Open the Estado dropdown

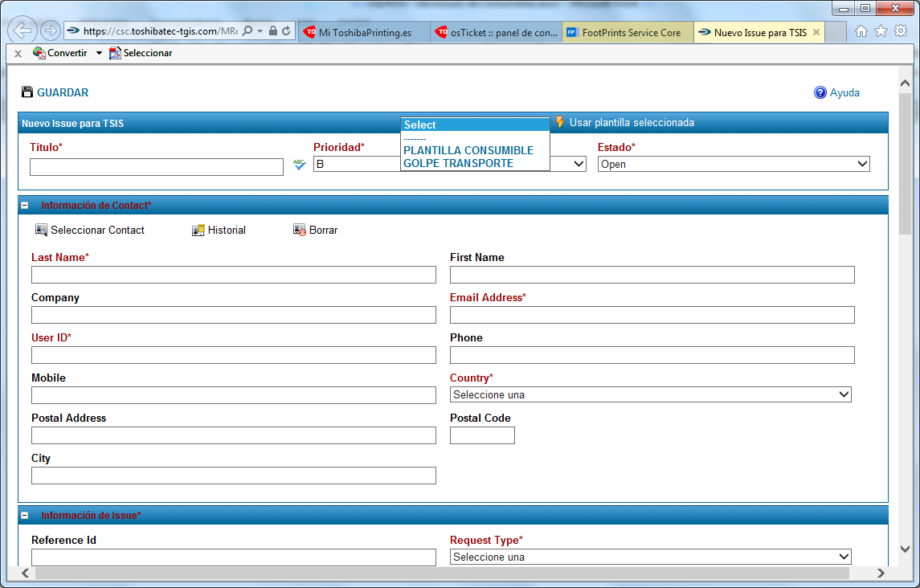[x=734, y=164]
